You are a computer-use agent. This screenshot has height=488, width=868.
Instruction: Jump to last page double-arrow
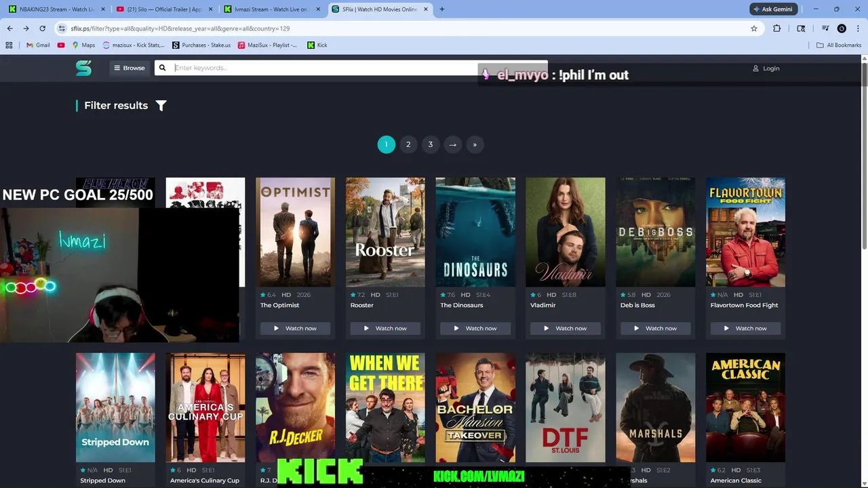[x=475, y=144]
